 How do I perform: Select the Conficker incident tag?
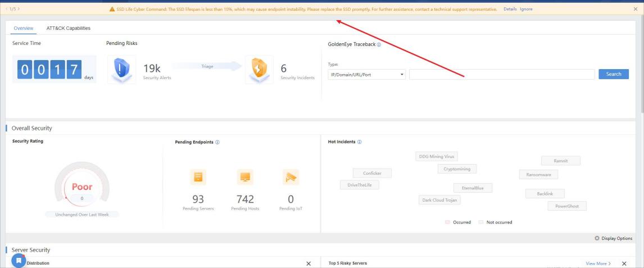[x=372, y=173]
